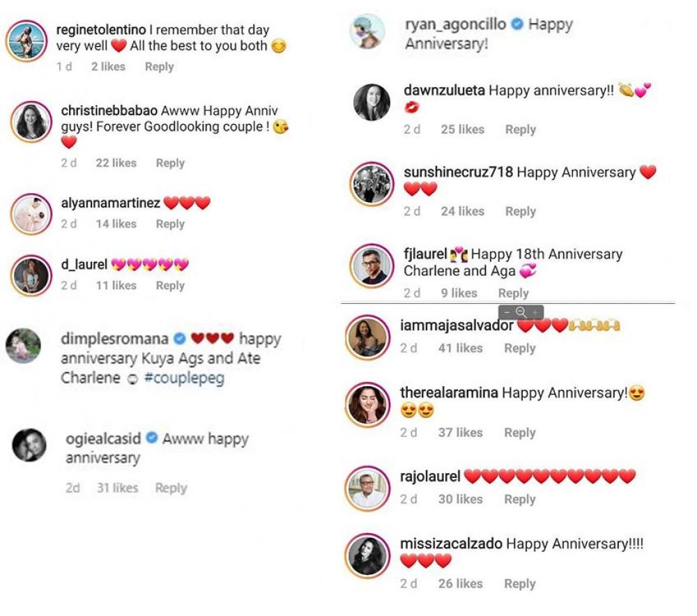The height and width of the screenshot is (616, 697).
Task: Click the verified badge beside ryan_agoncillo
Action: coord(517,24)
